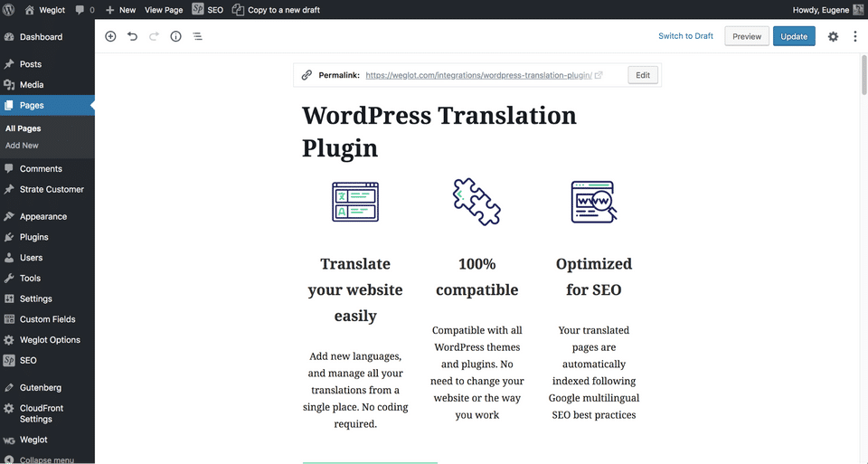Open Users in the sidebar
Image resolution: width=868 pixels, height=464 pixels.
[47, 258]
